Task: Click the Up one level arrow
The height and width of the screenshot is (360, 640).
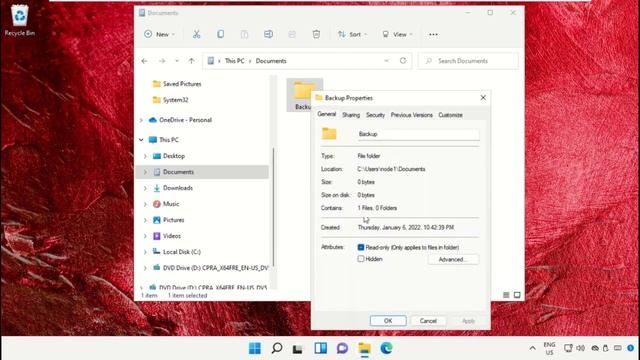Action: click(x=191, y=61)
